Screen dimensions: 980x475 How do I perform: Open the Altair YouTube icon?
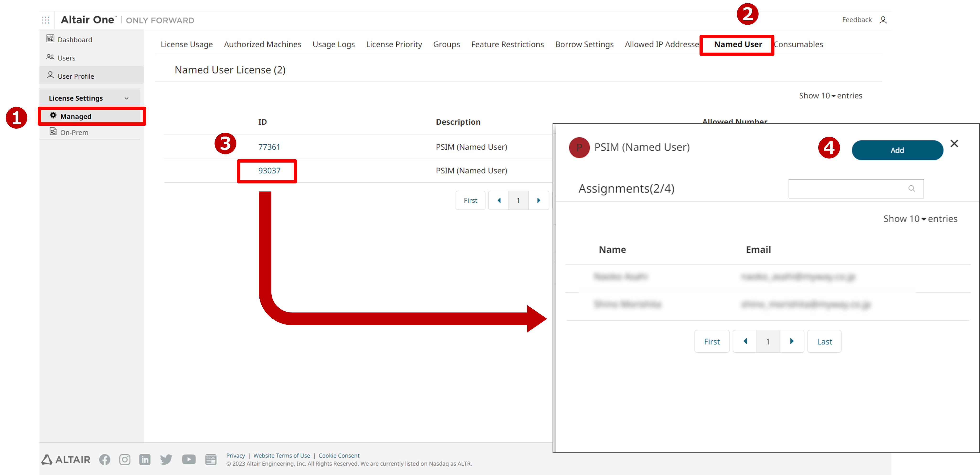pos(189,459)
